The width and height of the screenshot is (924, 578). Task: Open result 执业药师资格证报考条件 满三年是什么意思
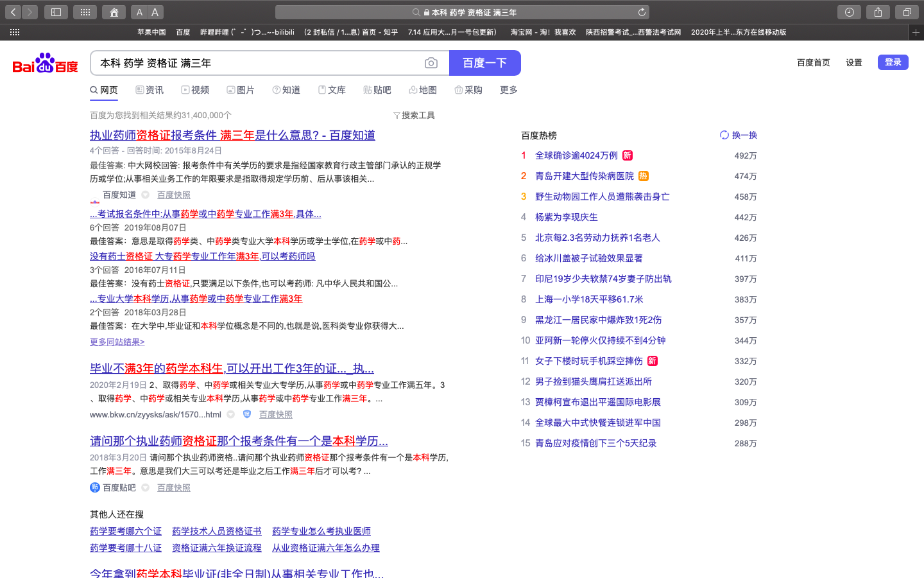[x=232, y=136]
